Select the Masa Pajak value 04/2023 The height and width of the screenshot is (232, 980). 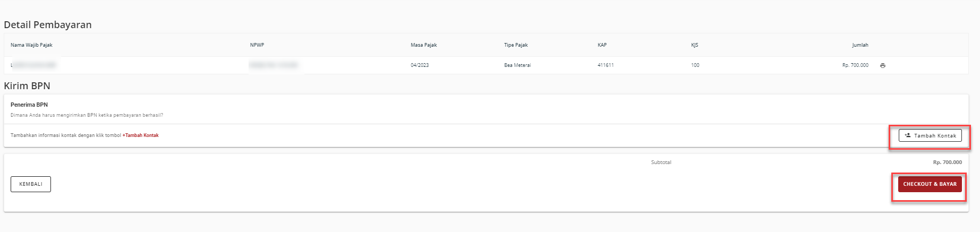(420, 65)
